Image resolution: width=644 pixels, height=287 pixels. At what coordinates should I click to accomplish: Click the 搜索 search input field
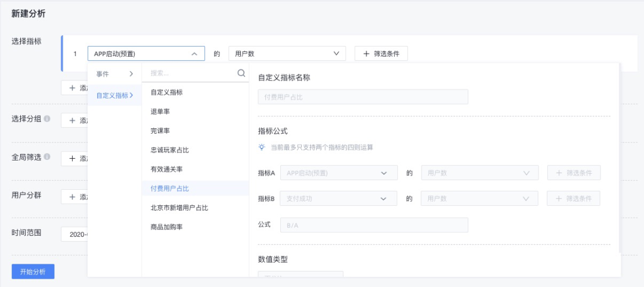(x=191, y=73)
